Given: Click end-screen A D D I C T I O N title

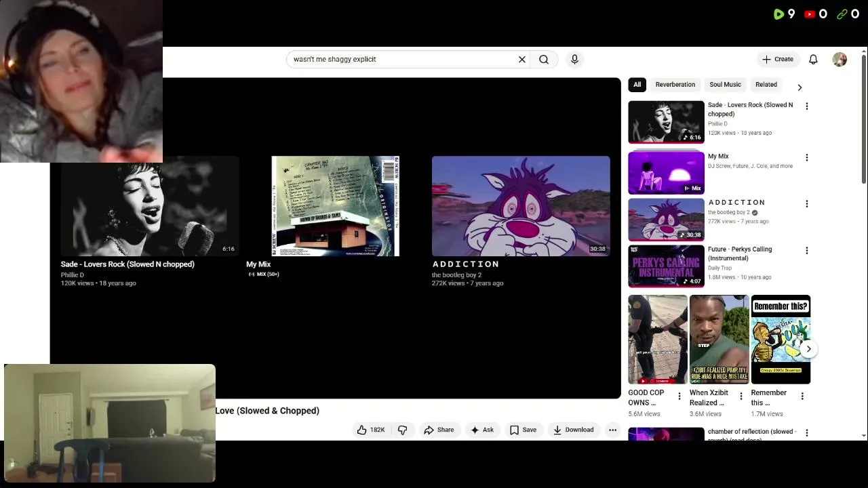Looking at the screenshot, I should (x=466, y=264).
